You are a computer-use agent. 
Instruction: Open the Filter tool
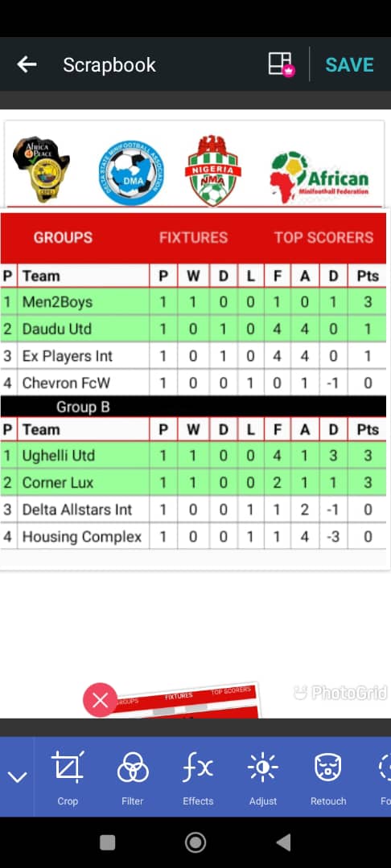tap(133, 777)
